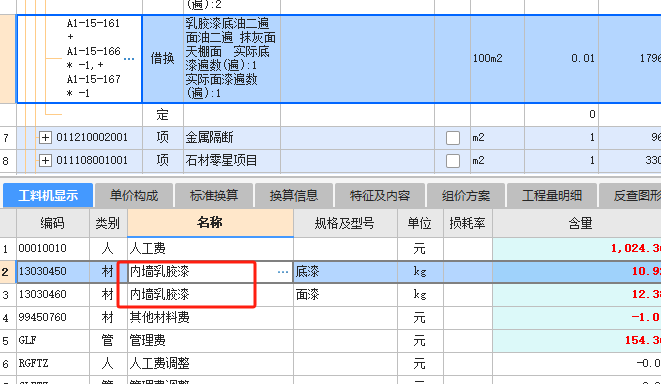Select the 人工费 name cell
Image resolution: width=661 pixels, height=384 pixels.
[x=210, y=249]
